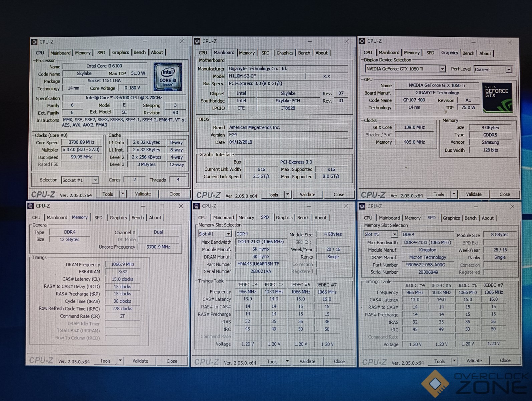Close the GTX 1050 Ti graphics window

(510, 42)
